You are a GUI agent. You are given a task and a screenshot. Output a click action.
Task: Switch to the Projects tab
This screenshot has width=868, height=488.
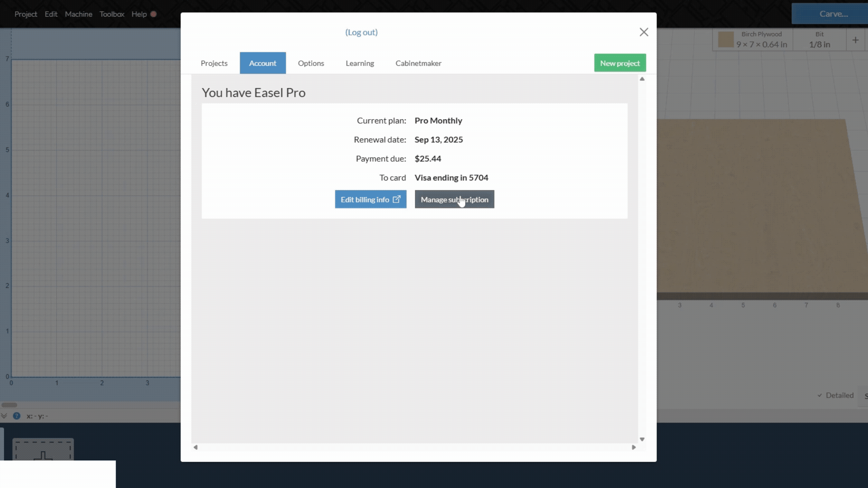[x=214, y=63]
